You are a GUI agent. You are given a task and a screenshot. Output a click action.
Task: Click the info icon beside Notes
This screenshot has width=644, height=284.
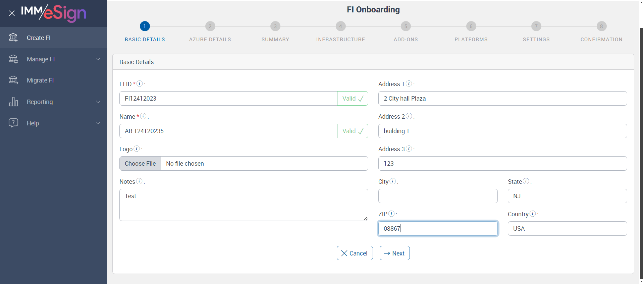139,181
